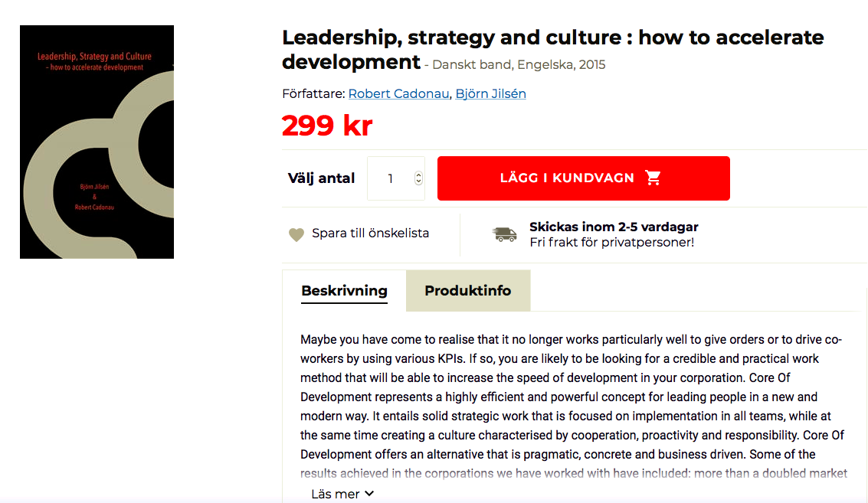Image resolution: width=868 pixels, height=503 pixels.
Task: Expand the description with Läs mer
Action: pos(336,494)
